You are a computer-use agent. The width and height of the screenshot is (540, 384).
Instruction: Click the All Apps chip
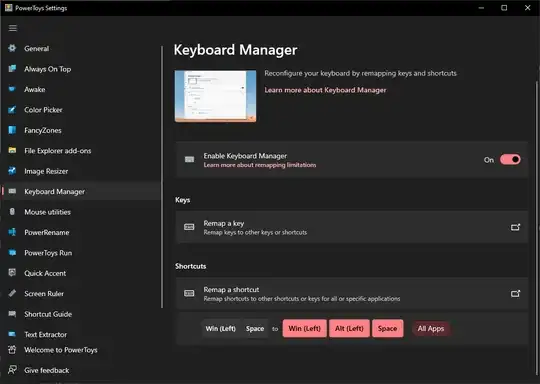point(431,328)
